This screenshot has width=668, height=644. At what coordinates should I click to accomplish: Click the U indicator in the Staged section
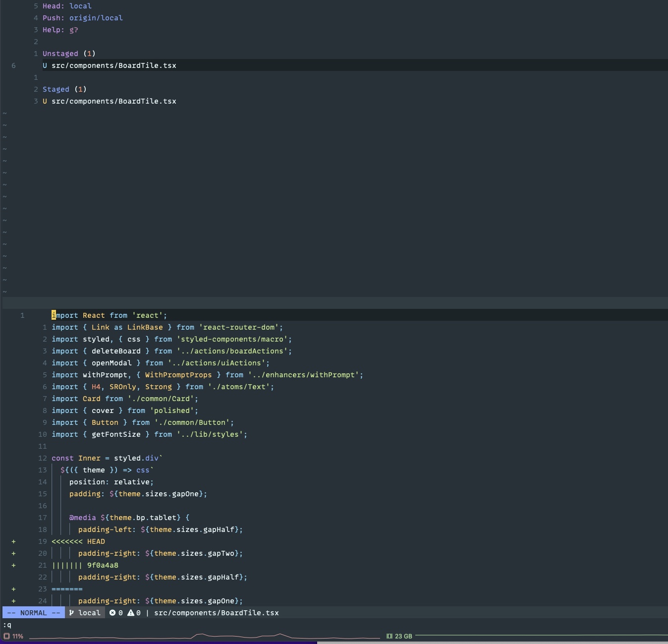pyautogui.click(x=44, y=101)
